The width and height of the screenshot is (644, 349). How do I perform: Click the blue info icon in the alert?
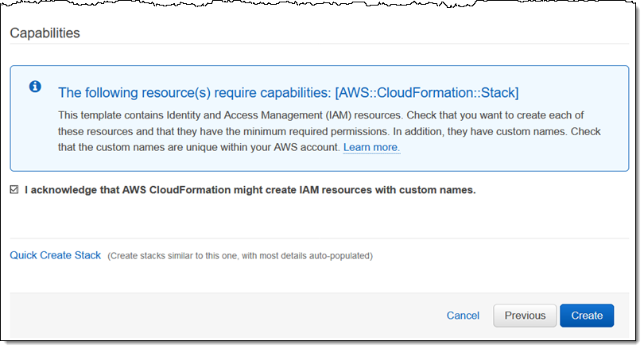(x=35, y=87)
